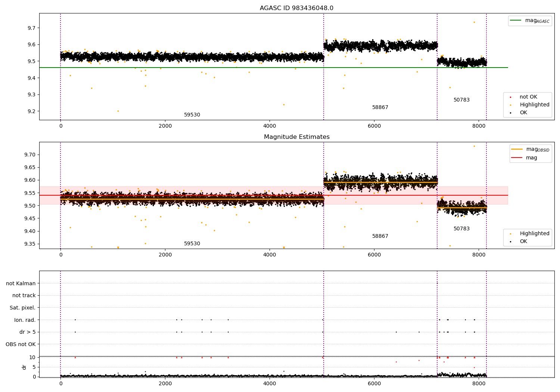Click the 9.55 tick on middle plot y-axis
560x392 pixels.
point(30,193)
